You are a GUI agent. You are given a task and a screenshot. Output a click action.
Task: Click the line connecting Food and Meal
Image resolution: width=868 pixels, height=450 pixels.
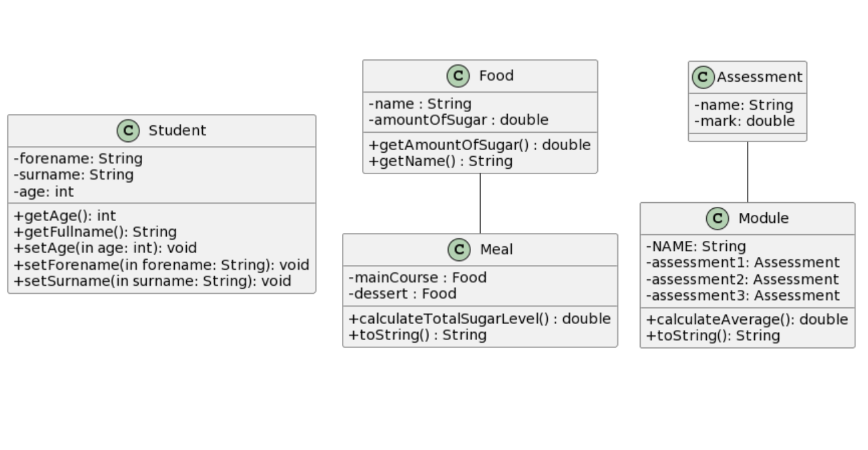[480, 203]
